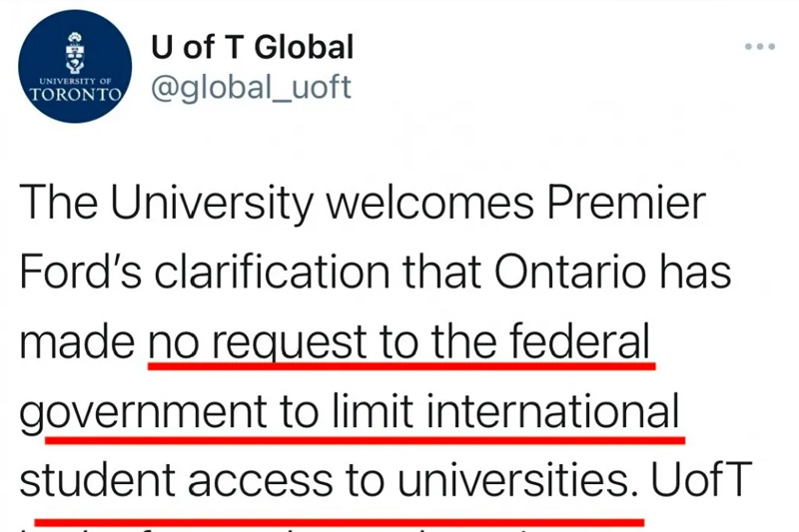Click the crest emblem inside the avatar
The image size is (799, 532).
pyautogui.click(x=75, y=52)
